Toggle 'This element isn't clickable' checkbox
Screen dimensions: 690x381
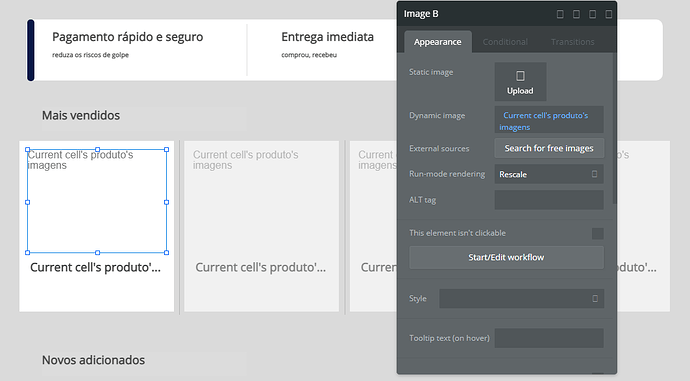(x=598, y=234)
